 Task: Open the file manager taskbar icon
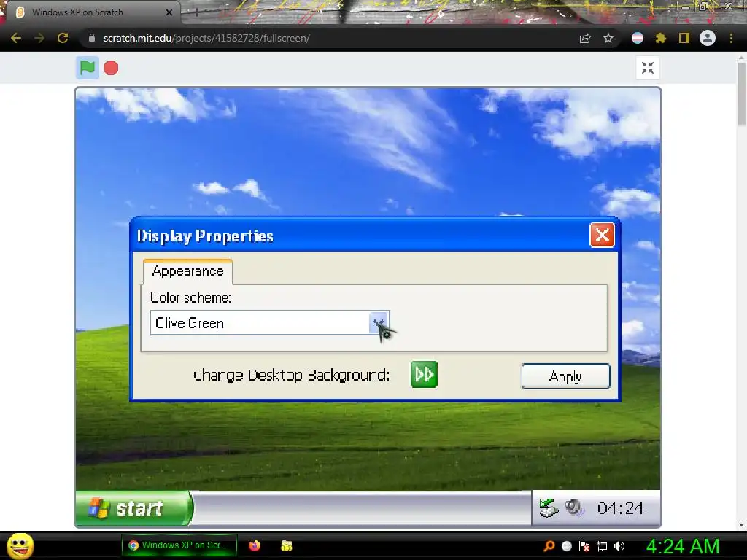pyautogui.click(x=286, y=545)
